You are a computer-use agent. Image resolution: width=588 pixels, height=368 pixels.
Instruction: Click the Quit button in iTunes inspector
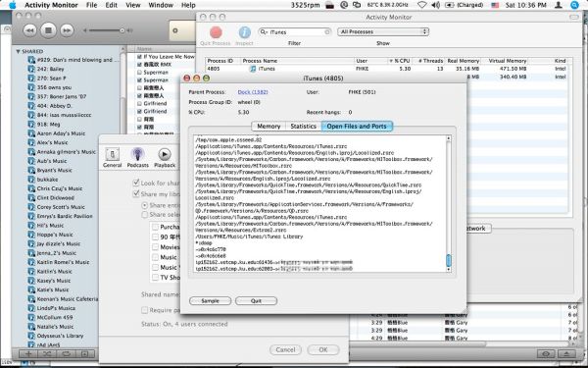[x=256, y=301]
